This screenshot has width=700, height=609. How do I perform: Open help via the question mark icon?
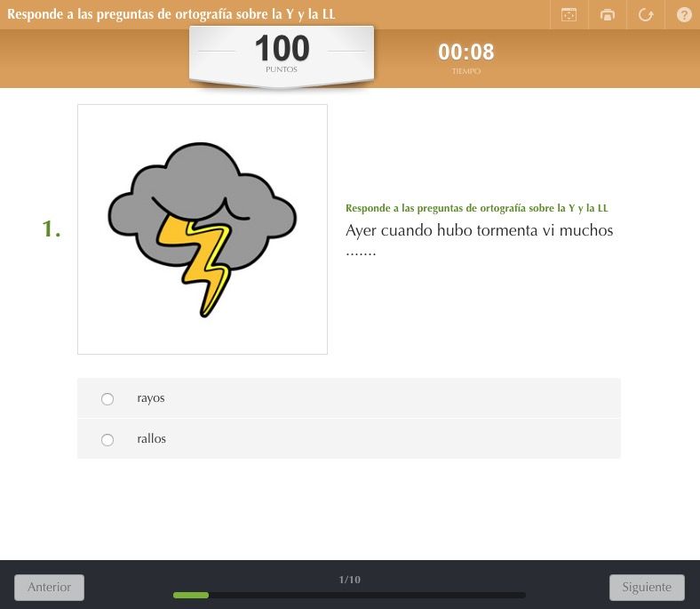point(684,15)
